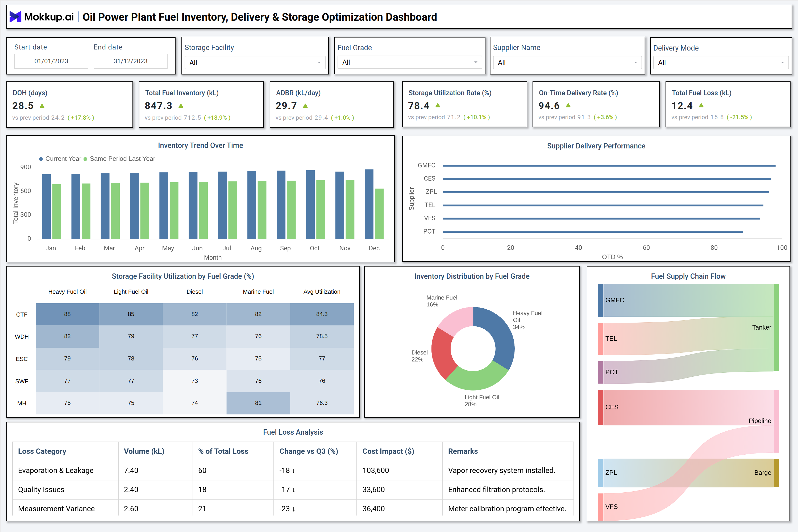Click the Fuel Supply Chain Flow title

point(688,276)
